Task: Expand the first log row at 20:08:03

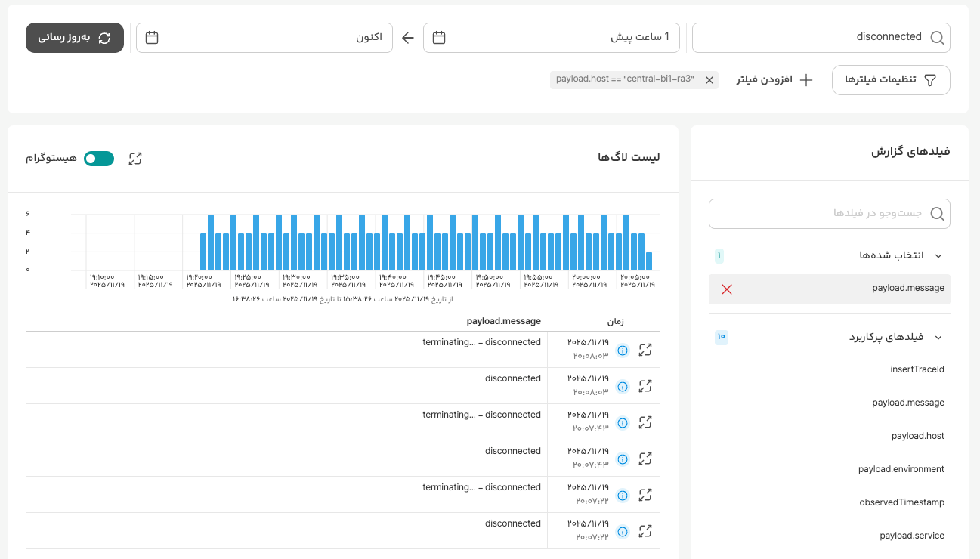Action: tap(645, 350)
